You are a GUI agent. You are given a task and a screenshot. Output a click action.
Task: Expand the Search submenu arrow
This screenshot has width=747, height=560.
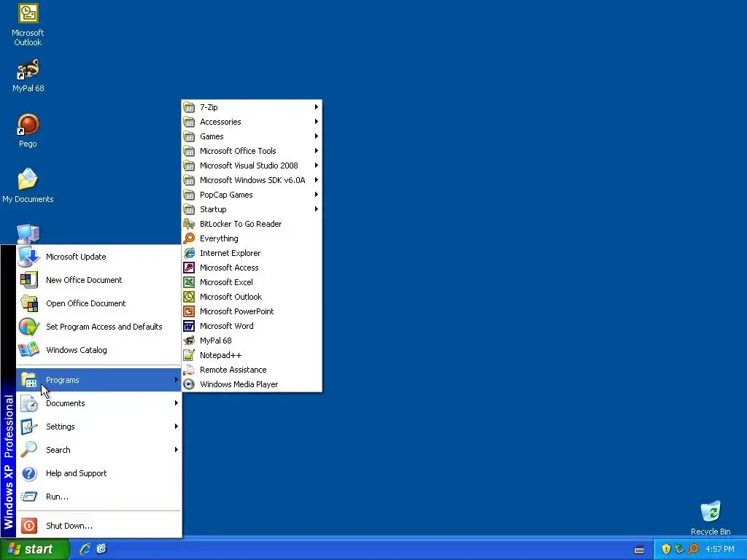pos(177,450)
